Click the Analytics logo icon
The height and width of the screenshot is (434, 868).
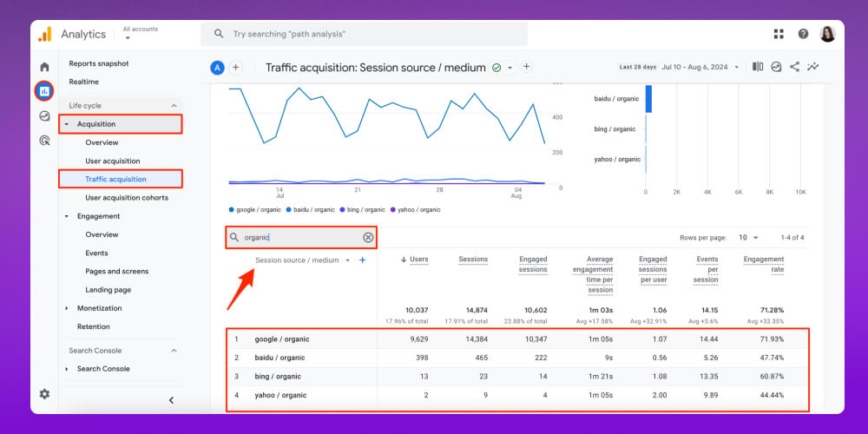[x=44, y=34]
